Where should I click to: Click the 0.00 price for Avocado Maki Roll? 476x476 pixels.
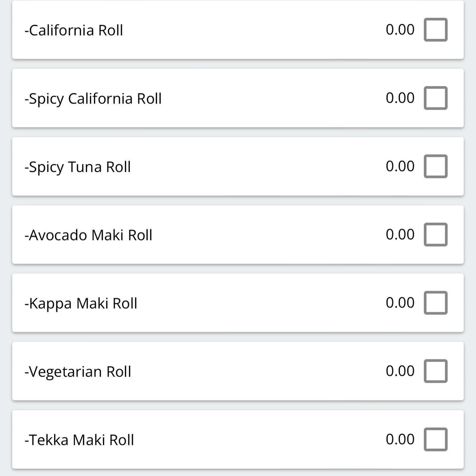pos(400,234)
